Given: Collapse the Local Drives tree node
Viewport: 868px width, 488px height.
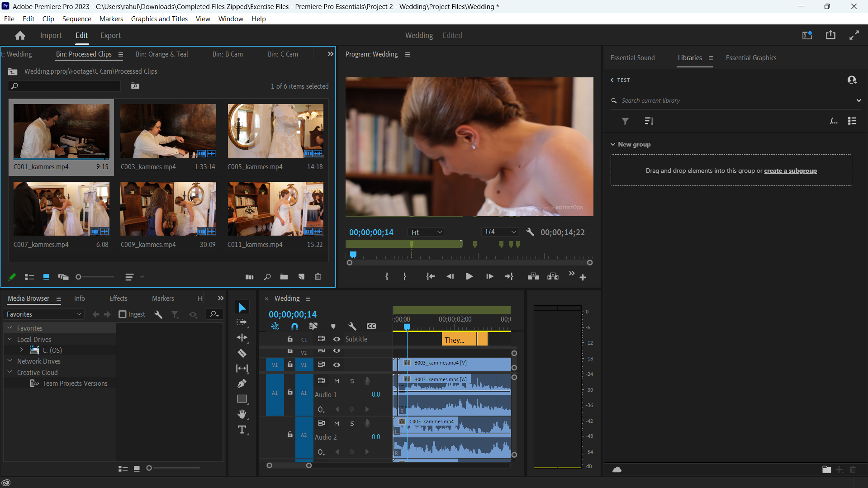Looking at the screenshot, I should [9, 339].
